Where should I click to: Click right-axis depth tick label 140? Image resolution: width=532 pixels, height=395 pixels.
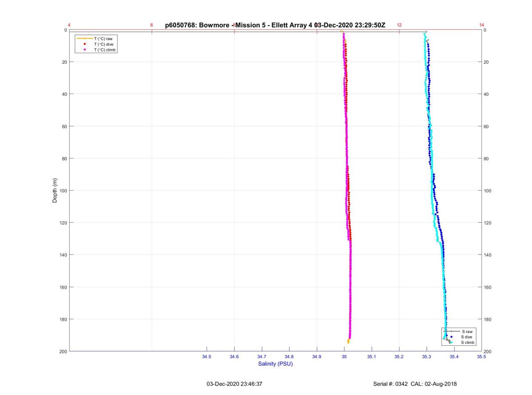click(488, 255)
